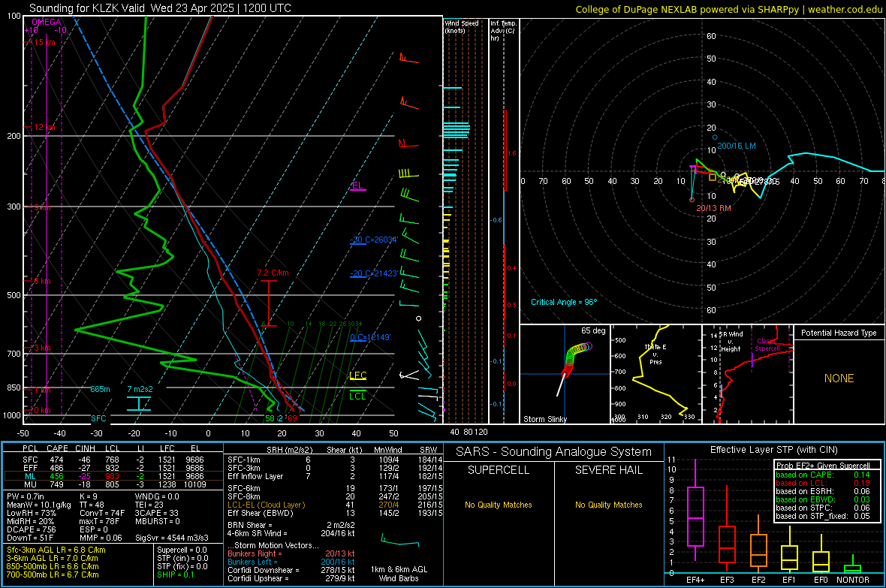Image resolution: width=886 pixels, height=588 pixels.
Task: Click the magenta EF4+ box in the STP plot
Action: click(695, 516)
